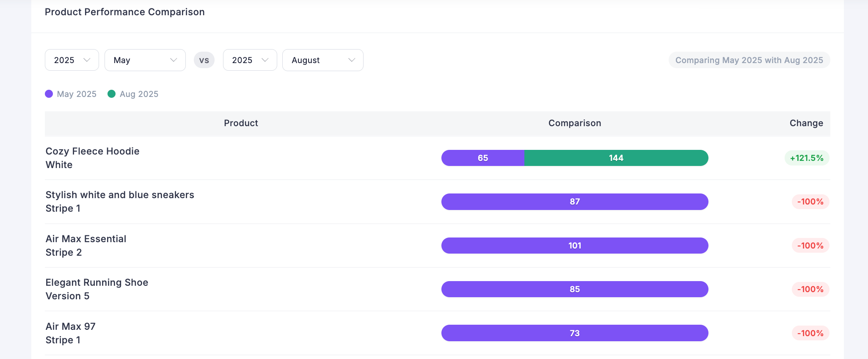Click the Air Max Essential bar showing 101
Image resolution: width=868 pixels, height=359 pixels.
[574, 246]
